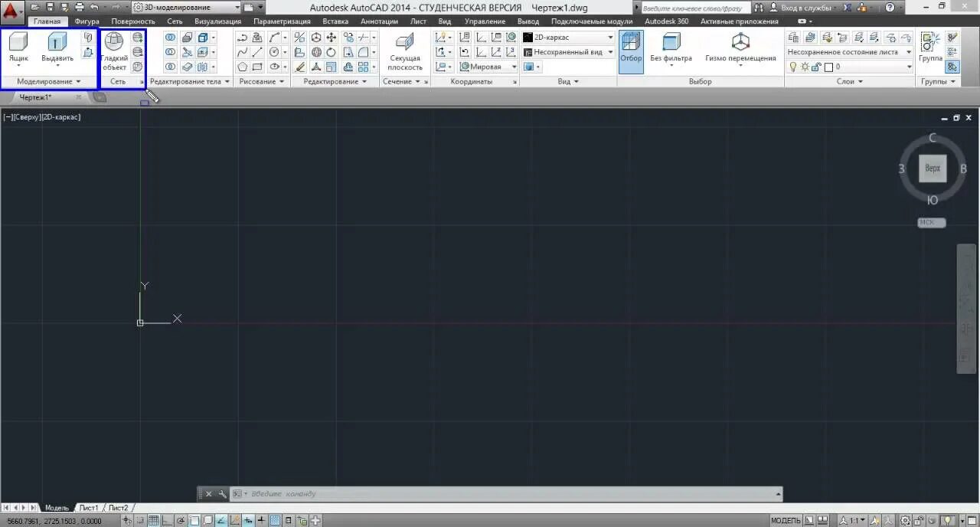
Task: Open the Несохраненное состояние листа dropdown
Action: coord(850,52)
